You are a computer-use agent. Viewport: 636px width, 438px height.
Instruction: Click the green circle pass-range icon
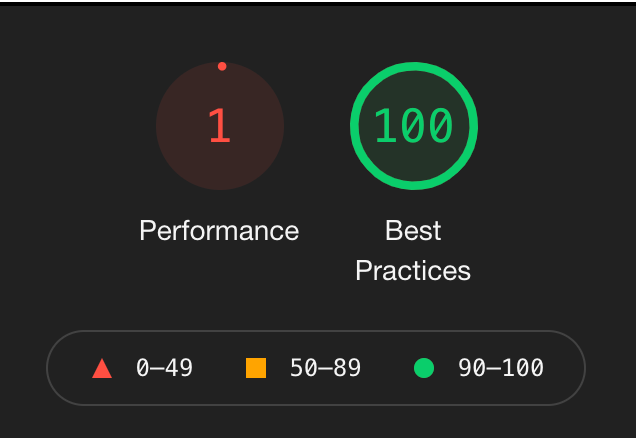424,368
